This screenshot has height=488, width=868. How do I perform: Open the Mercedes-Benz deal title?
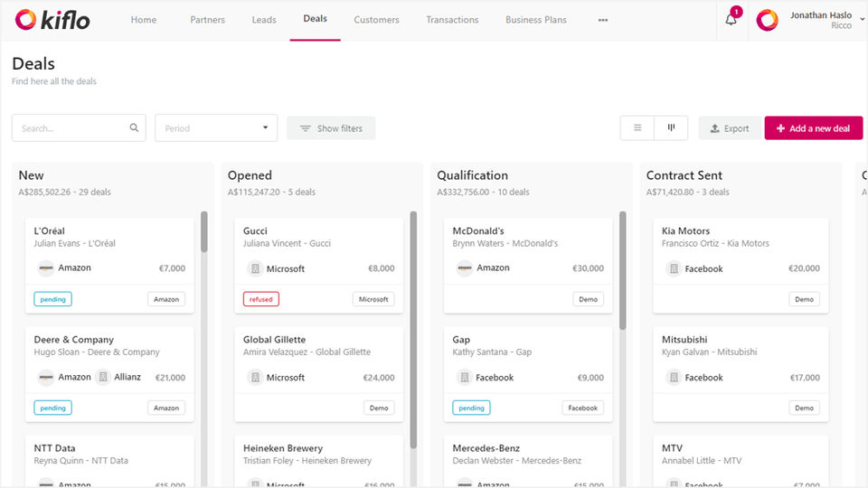click(486, 447)
